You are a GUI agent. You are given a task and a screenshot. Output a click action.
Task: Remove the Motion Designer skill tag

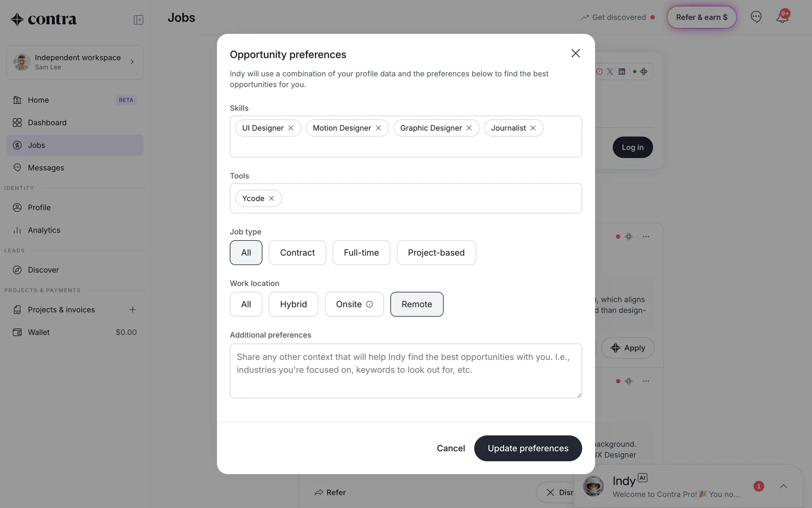pyautogui.click(x=378, y=128)
